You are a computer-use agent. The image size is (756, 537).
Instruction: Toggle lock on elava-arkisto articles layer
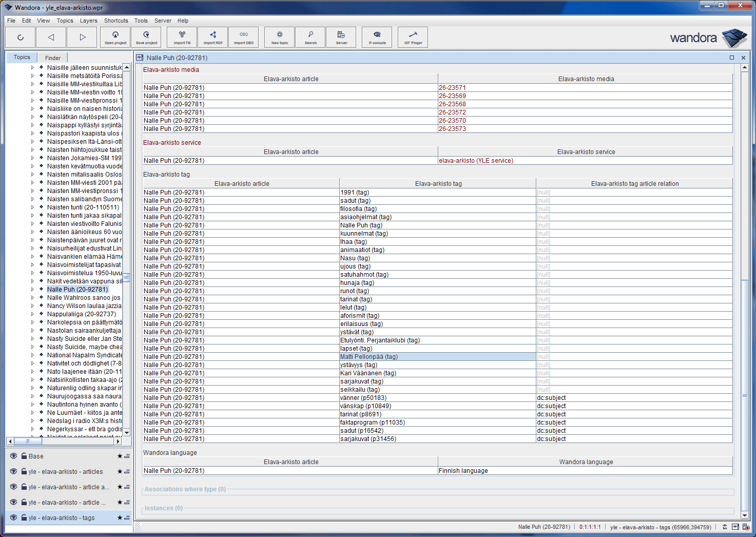click(x=24, y=471)
